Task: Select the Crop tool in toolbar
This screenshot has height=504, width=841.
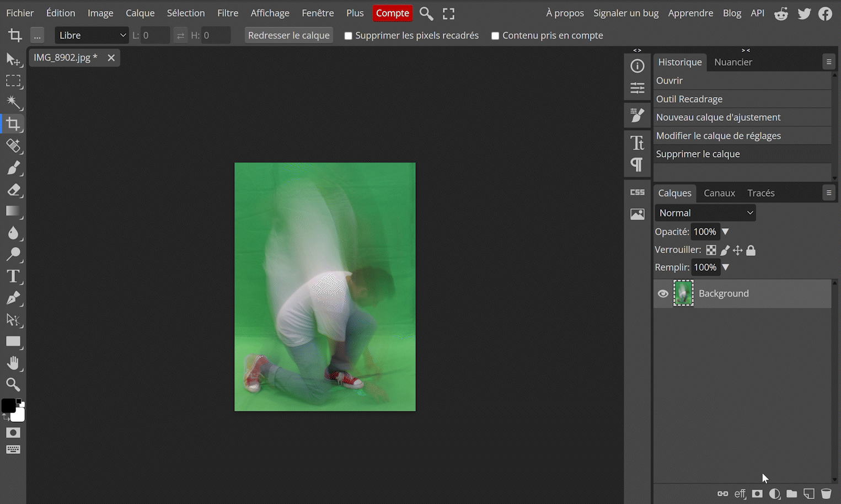Action: pos(13,124)
